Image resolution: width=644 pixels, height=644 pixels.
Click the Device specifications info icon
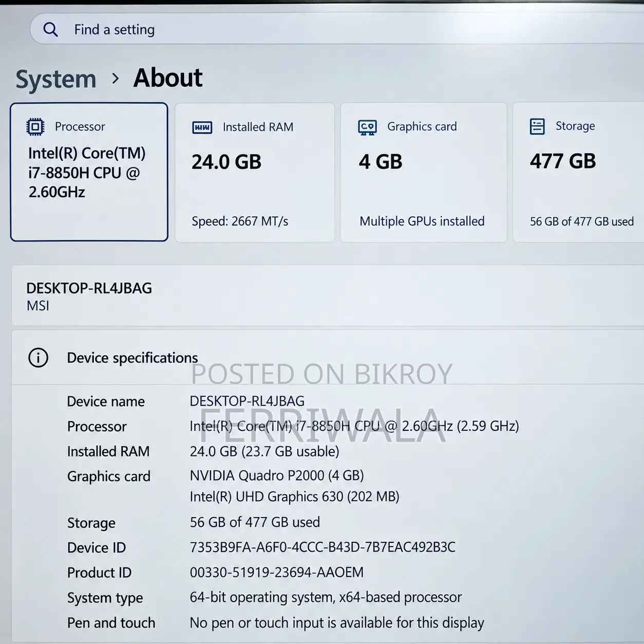click(39, 357)
